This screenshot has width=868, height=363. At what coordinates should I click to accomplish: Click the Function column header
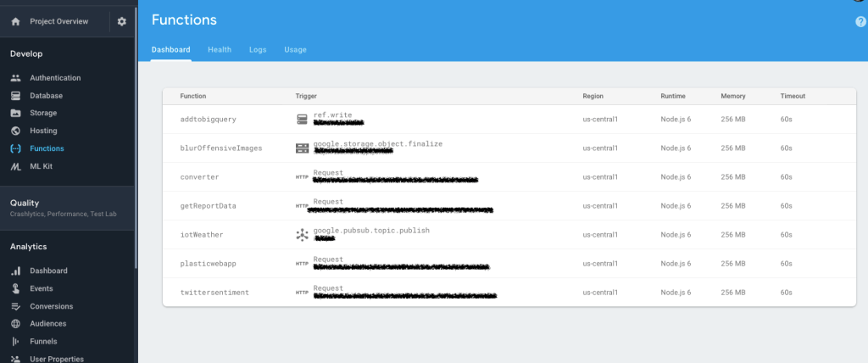click(x=193, y=97)
